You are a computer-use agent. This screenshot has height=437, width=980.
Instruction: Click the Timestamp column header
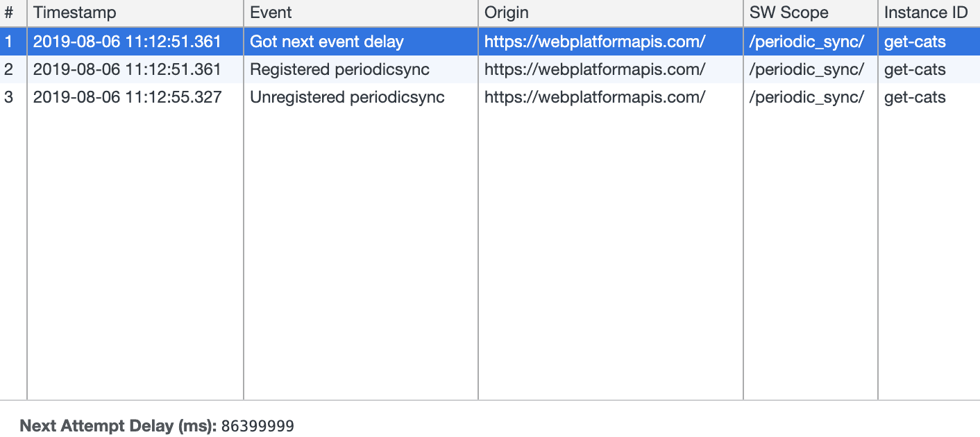71,12
